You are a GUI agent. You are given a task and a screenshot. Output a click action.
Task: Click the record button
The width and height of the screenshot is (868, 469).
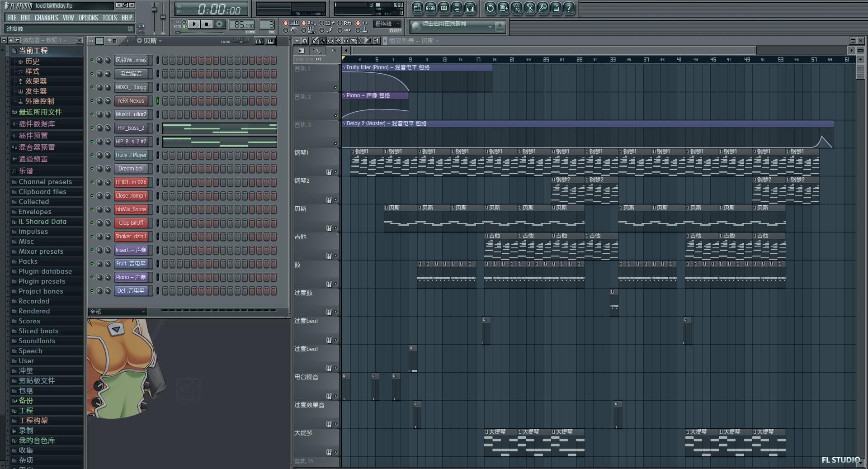click(219, 24)
